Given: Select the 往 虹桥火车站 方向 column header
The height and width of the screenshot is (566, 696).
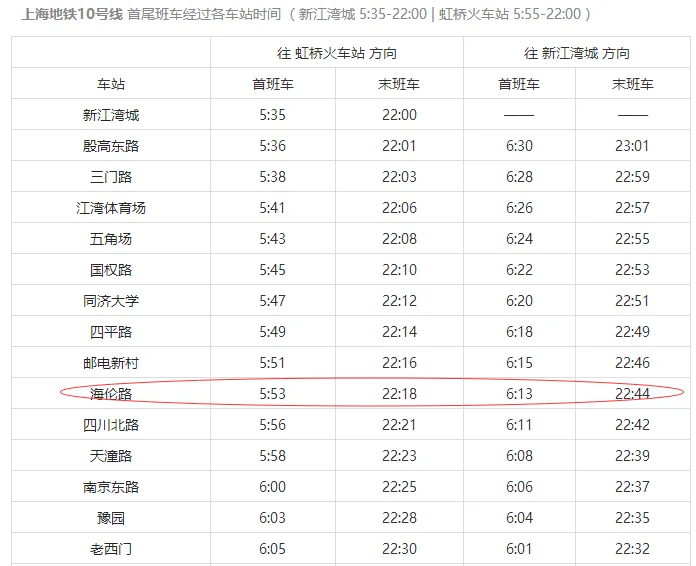Looking at the screenshot, I should (337, 53).
